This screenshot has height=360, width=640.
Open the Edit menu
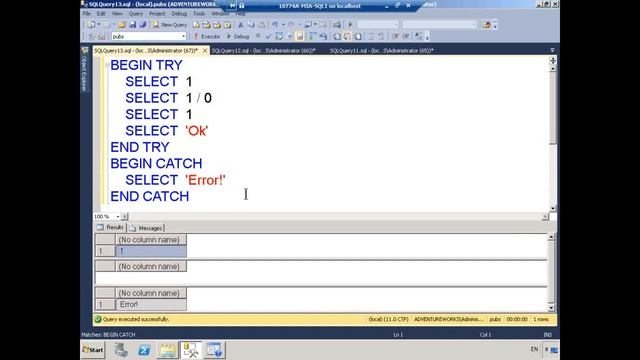pos(101,13)
